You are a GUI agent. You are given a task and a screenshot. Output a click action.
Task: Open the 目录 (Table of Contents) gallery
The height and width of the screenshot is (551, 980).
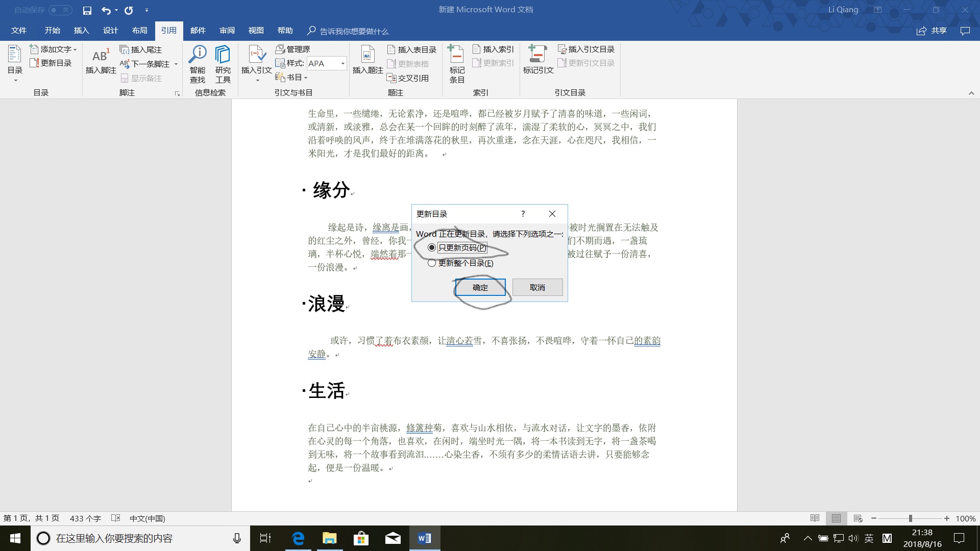click(x=15, y=62)
